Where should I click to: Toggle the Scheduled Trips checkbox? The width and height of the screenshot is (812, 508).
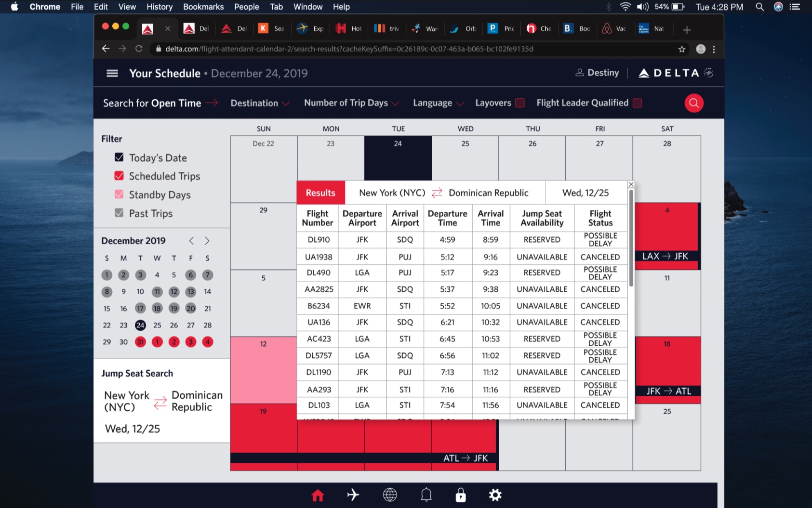119,176
